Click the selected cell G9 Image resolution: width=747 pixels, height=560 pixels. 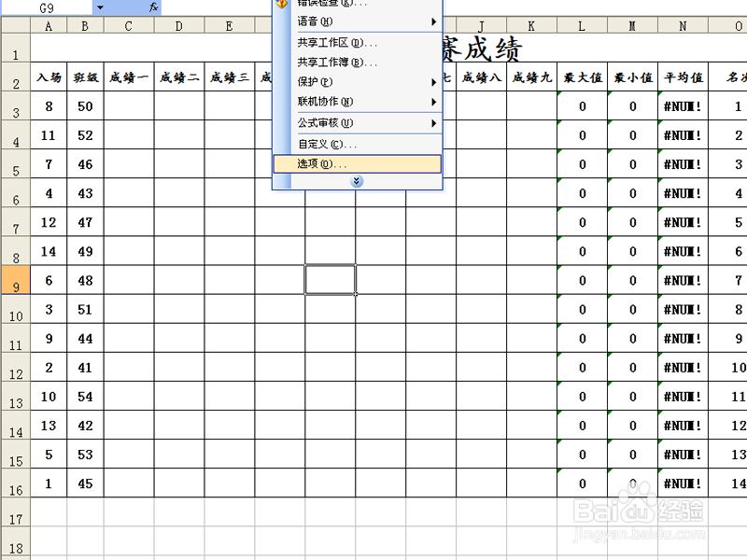[x=331, y=280]
